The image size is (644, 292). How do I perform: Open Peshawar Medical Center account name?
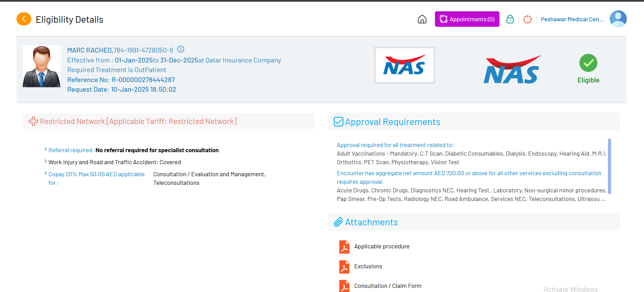pyautogui.click(x=572, y=19)
